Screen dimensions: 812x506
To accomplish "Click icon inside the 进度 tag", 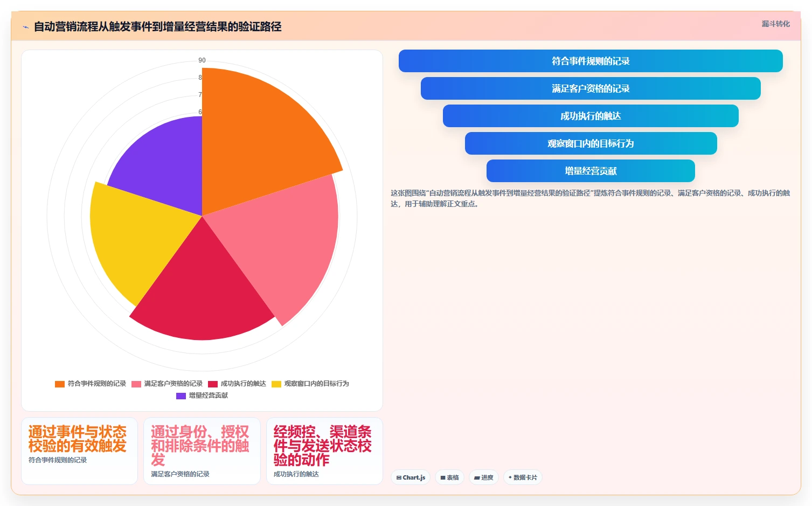I will point(477,478).
